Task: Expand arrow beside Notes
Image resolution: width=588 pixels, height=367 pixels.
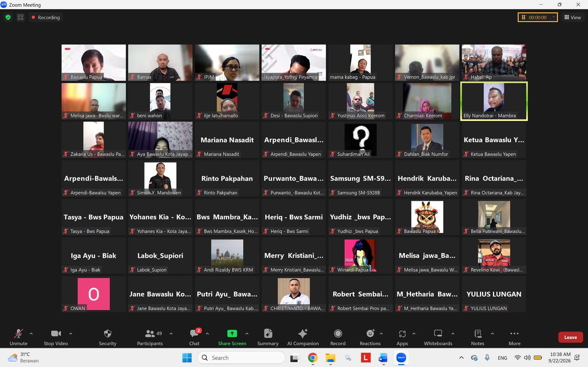Action: [492, 333]
